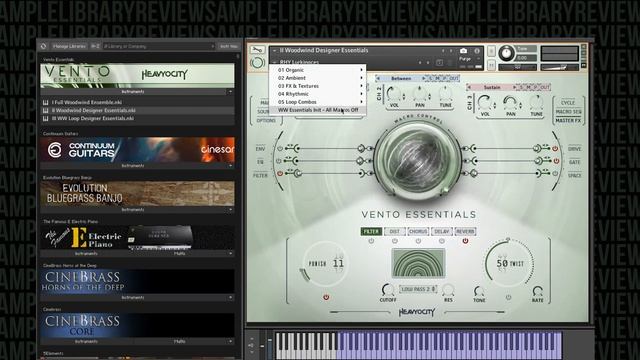
Task: Click the wrench icon in the instrument header
Action: click(x=257, y=50)
